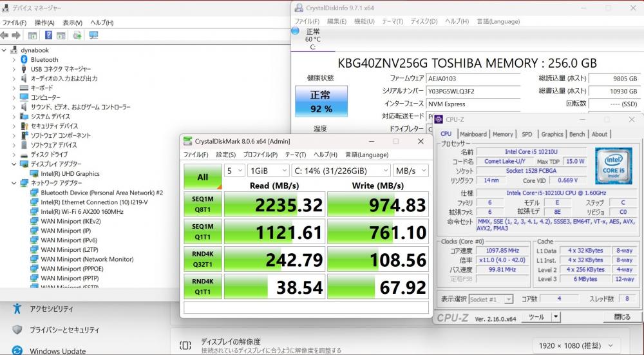Open 表示(V) menu in Device Manager
This screenshot has width=644, height=355.
(x=72, y=23)
